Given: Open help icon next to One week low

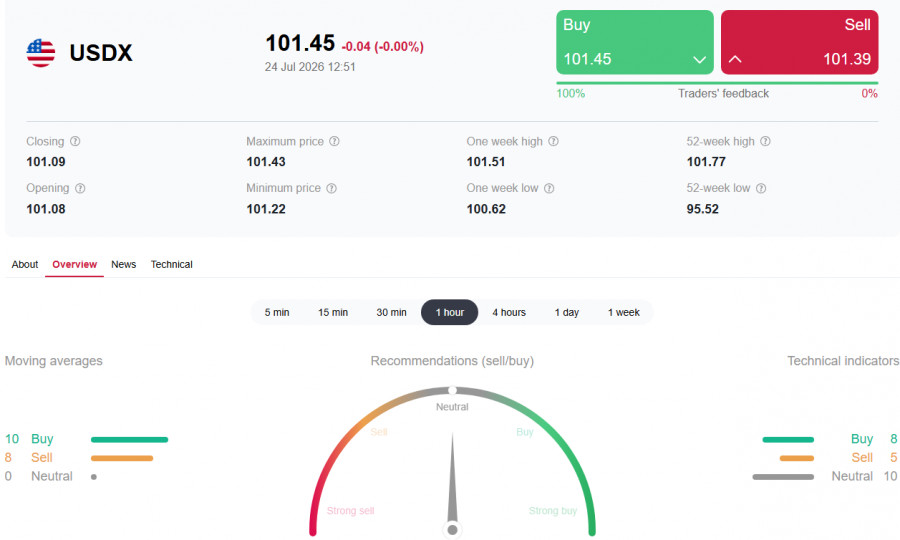Looking at the screenshot, I should coord(549,188).
